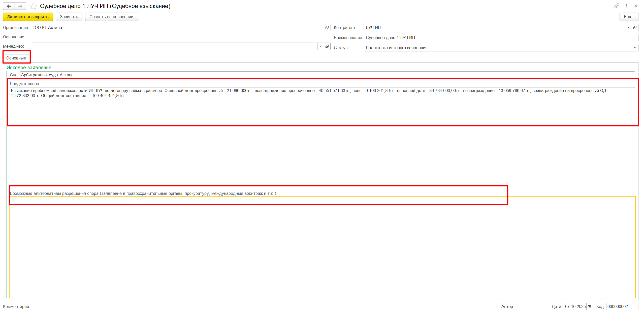This screenshot has height=313, width=644.
Task: Expand the Контрагент dropdown list
Action: (628, 27)
